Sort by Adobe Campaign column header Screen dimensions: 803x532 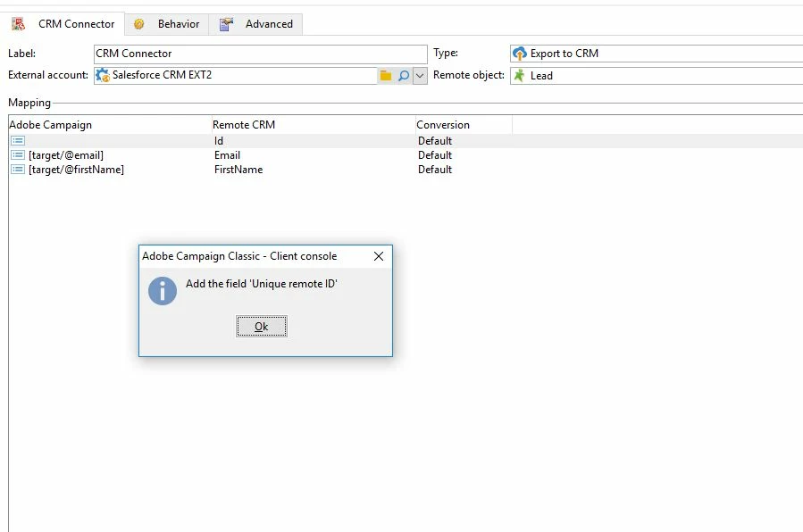click(110, 125)
